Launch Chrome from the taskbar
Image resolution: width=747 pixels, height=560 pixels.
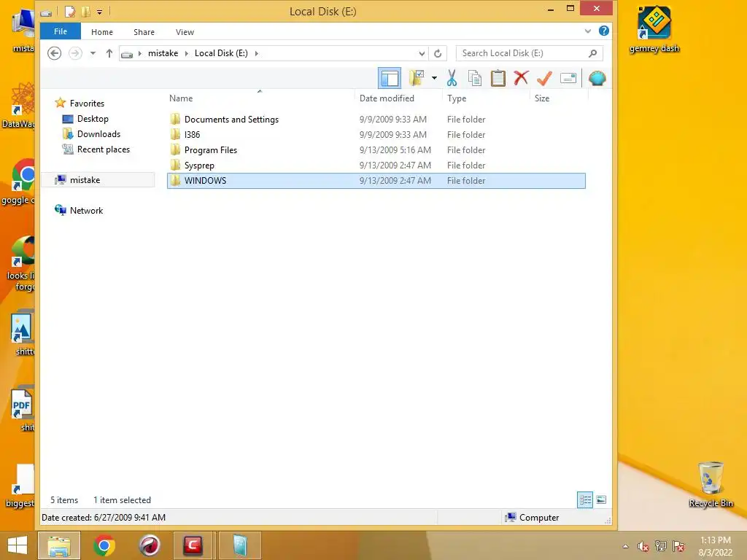pos(104,545)
